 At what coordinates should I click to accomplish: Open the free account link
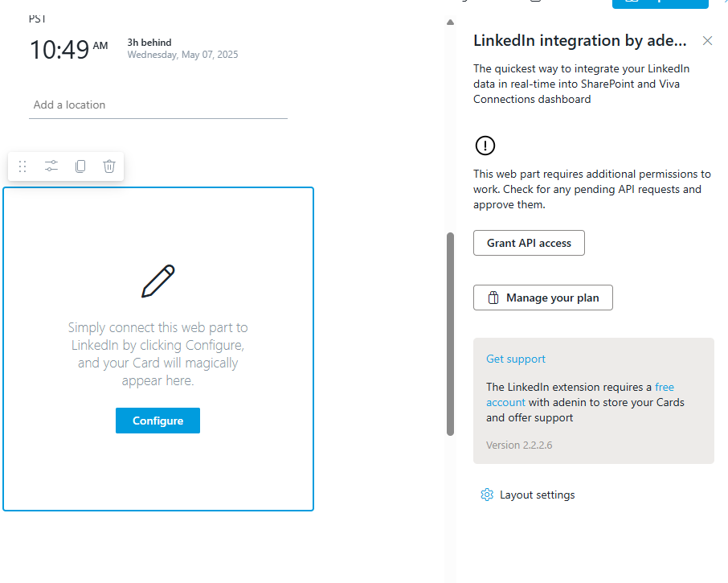tap(505, 402)
